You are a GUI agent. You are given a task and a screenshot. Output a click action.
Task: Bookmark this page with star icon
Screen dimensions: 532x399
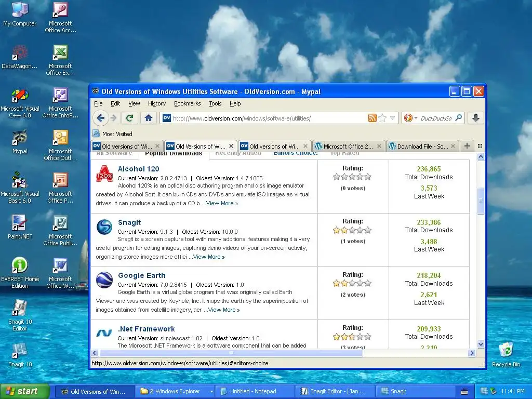(382, 118)
